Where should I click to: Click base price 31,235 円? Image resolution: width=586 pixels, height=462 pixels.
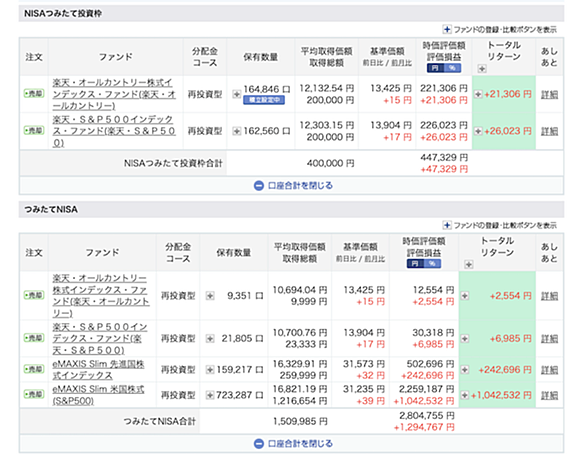coord(364,389)
